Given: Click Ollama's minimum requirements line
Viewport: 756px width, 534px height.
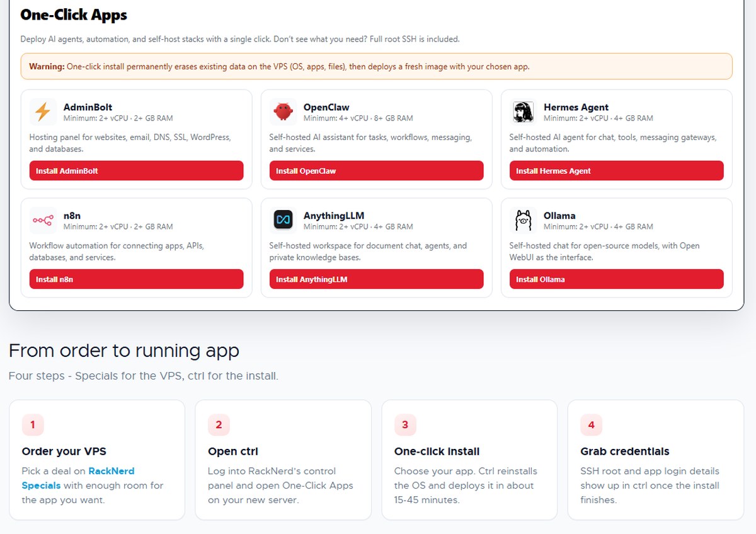Looking at the screenshot, I should pos(598,226).
